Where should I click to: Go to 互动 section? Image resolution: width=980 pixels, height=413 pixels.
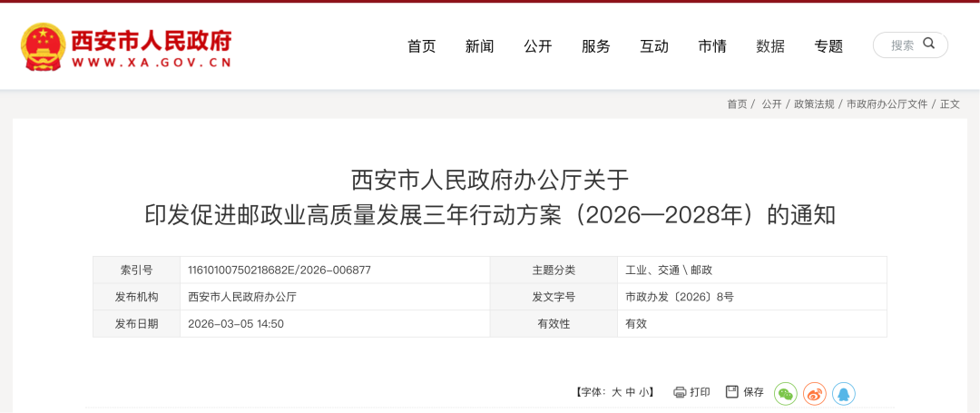click(x=653, y=46)
